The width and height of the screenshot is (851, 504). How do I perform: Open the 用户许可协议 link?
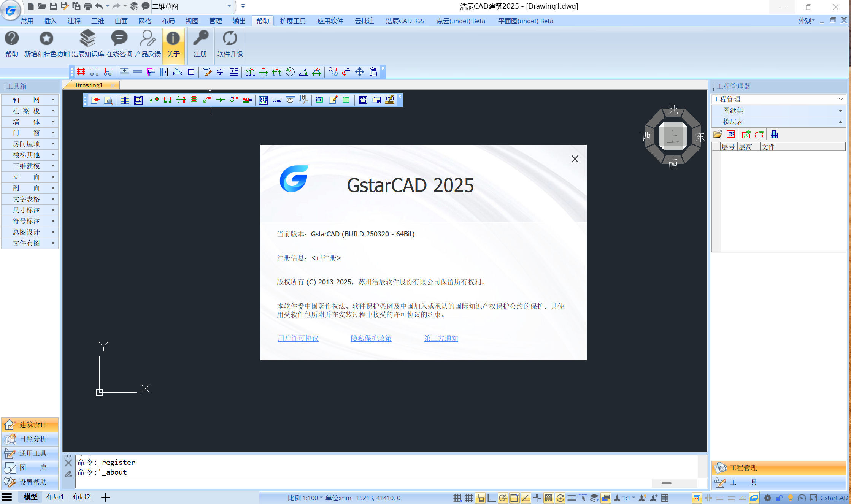pyautogui.click(x=298, y=338)
